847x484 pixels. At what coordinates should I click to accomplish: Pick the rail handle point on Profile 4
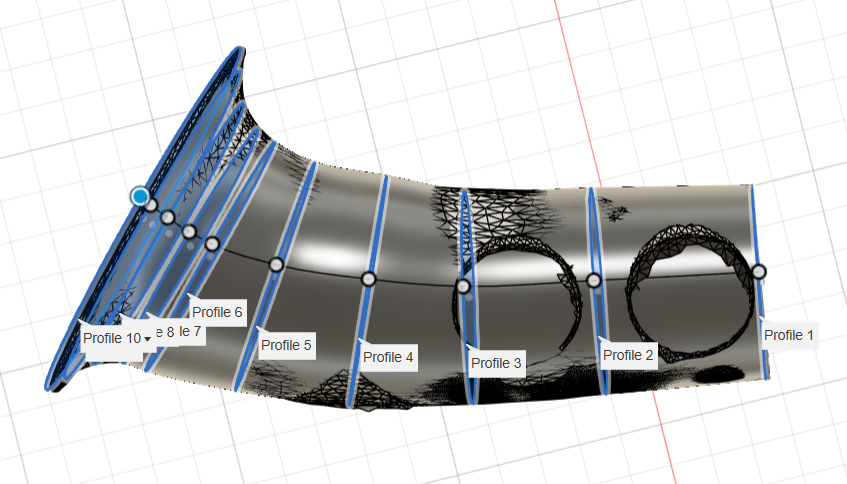pyautogui.click(x=368, y=279)
